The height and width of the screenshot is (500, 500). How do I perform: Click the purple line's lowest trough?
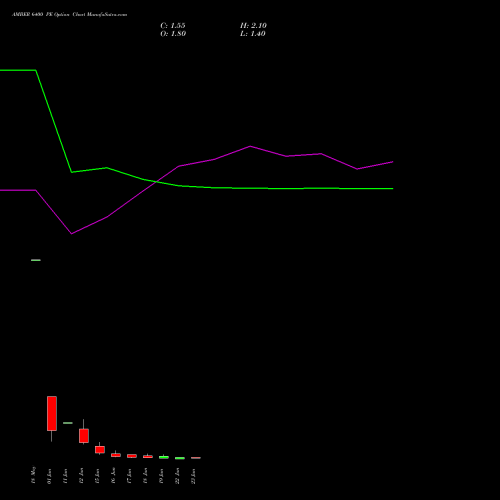[72, 234]
